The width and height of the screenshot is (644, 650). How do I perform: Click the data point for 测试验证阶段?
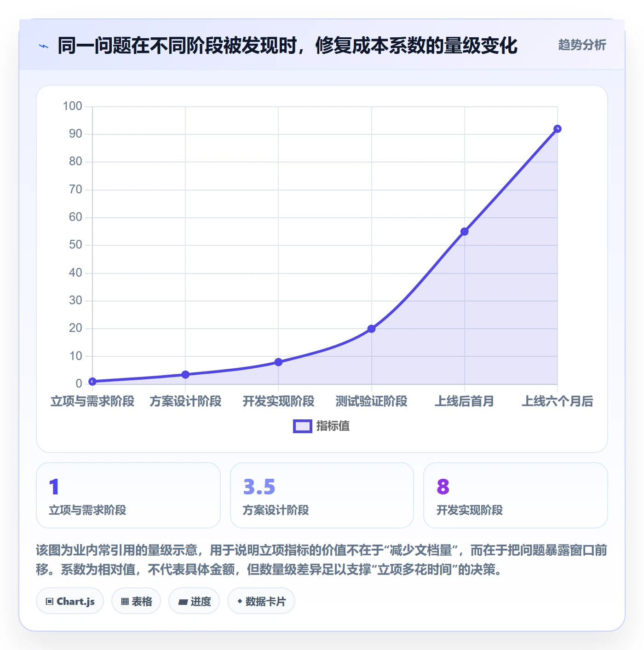(372, 329)
